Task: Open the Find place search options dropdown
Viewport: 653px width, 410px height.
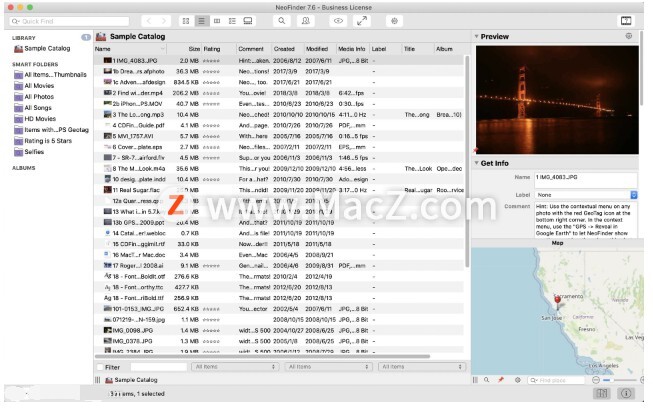Action: click(x=534, y=380)
